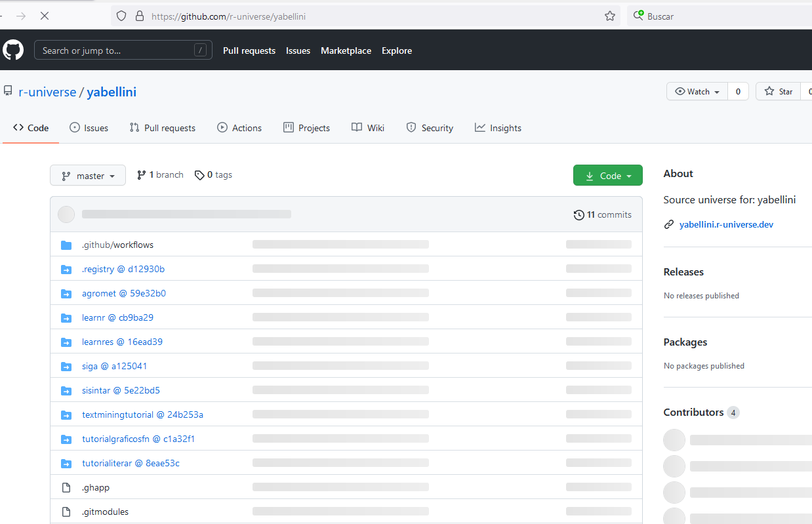This screenshot has width=812, height=524.
Task: Click the search or jump to field
Action: [x=123, y=49]
